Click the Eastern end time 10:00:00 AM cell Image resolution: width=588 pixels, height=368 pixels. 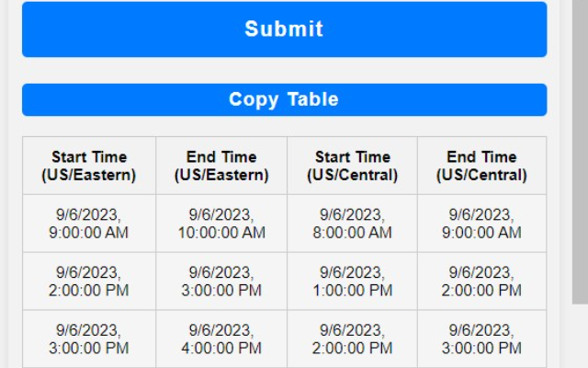[221, 224]
